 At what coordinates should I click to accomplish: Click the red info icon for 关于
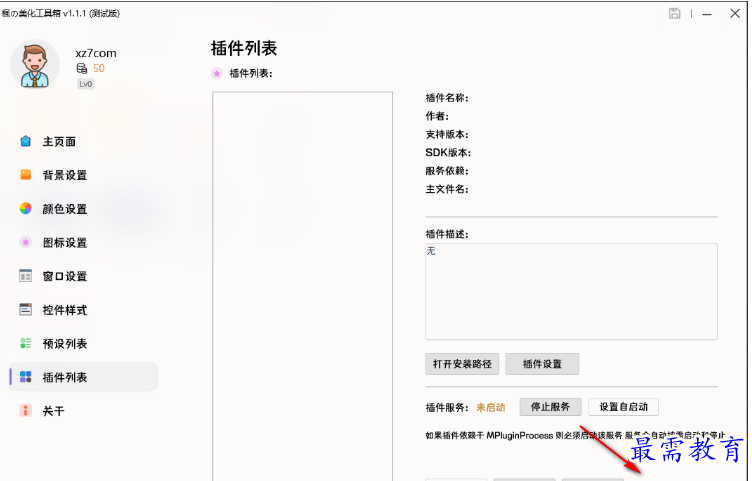click(25, 411)
